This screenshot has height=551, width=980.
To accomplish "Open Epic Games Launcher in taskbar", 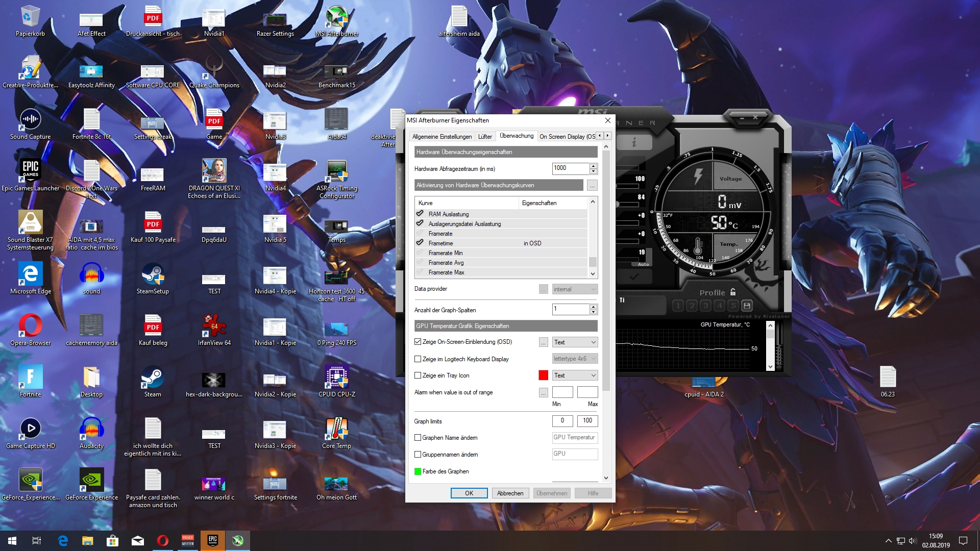I will coord(213,541).
